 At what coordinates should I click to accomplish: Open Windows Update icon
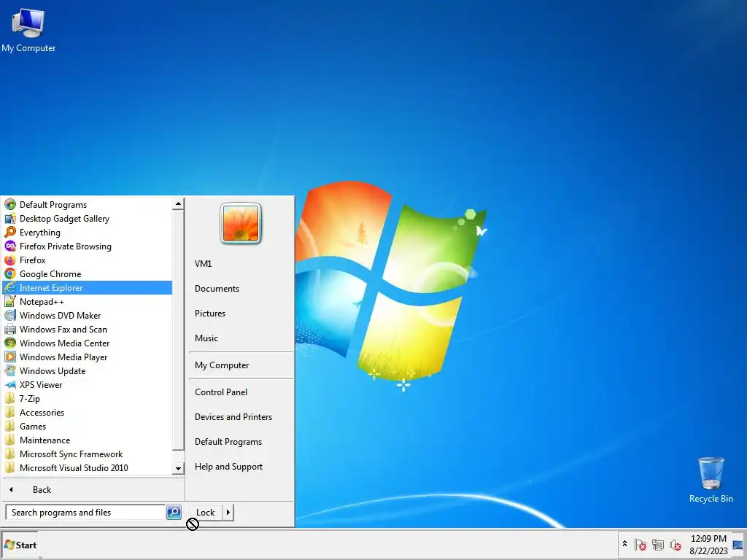pyautogui.click(x=10, y=370)
